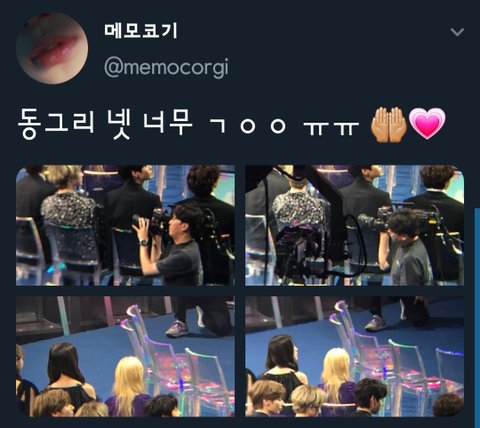
Task: Click the sequined jacket in top-right photo
Action: [x=301, y=210]
